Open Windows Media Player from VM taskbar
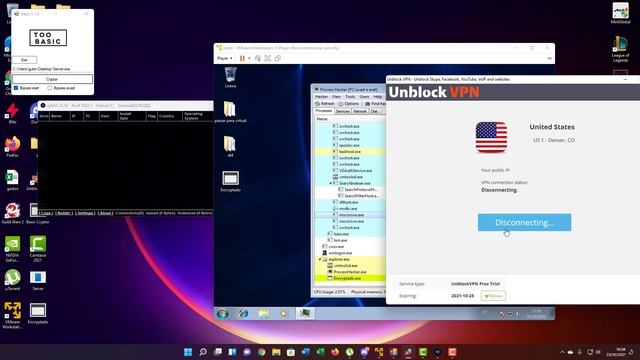Image resolution: width=640 pixels, height=360 pixels. click(284, 313)
